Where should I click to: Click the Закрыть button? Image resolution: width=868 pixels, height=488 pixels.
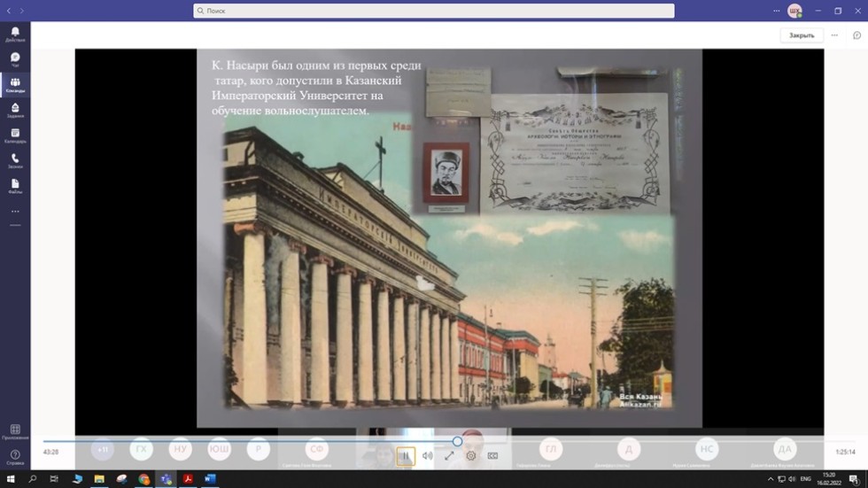click(801, 35)
